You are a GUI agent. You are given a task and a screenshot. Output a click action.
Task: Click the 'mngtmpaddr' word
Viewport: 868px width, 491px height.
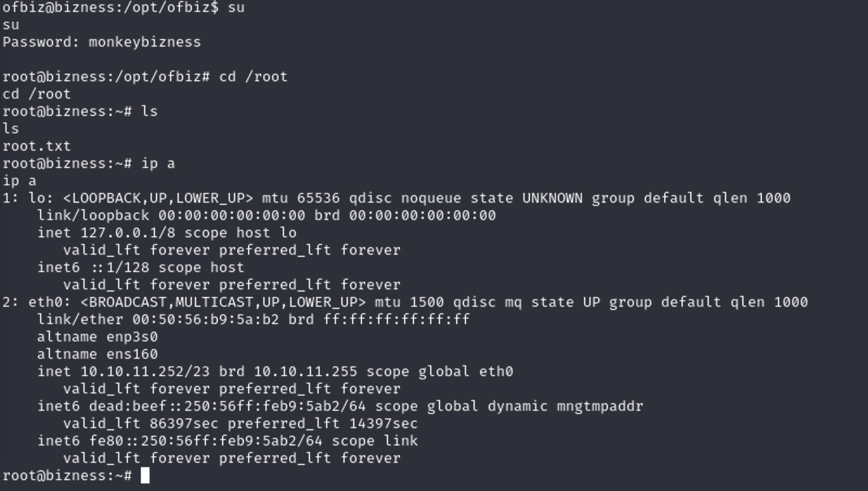[600, 406]
